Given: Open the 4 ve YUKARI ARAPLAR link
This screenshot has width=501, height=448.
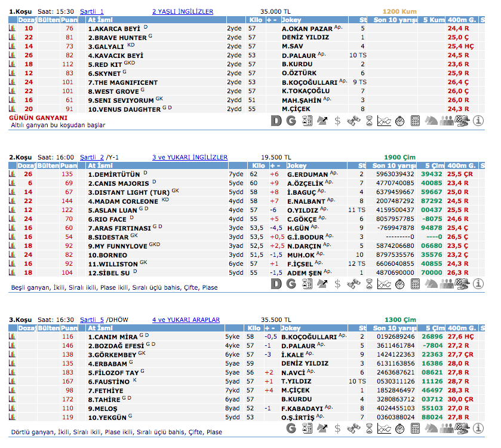Looking at the screenshot, I should pyautogui.click(x=186, y=320).
